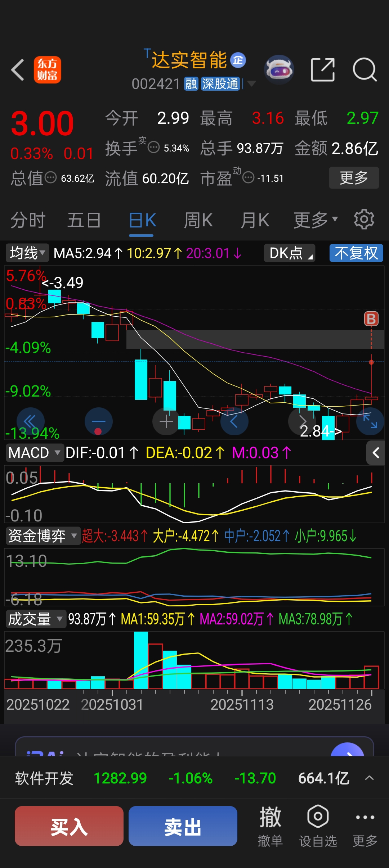This screenshot has height=868, width=389.
Task: Tap the 小户:9.965 fund flow label
Action: 326,536
